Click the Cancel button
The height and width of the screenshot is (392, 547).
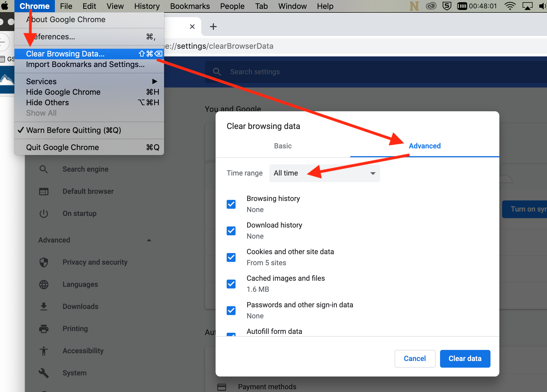coord(415,359)
